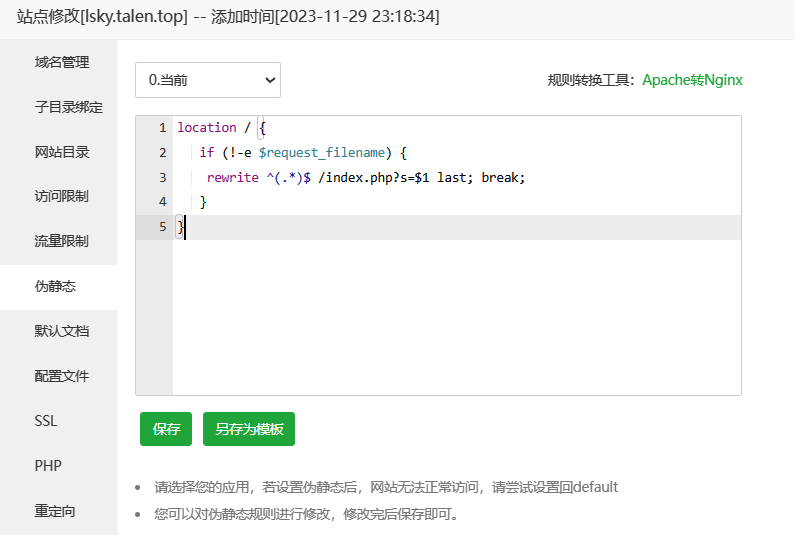This screenshot has width=795, height=535.
Task: Open the 配置文件 tab
Action: tap(61, 376)
